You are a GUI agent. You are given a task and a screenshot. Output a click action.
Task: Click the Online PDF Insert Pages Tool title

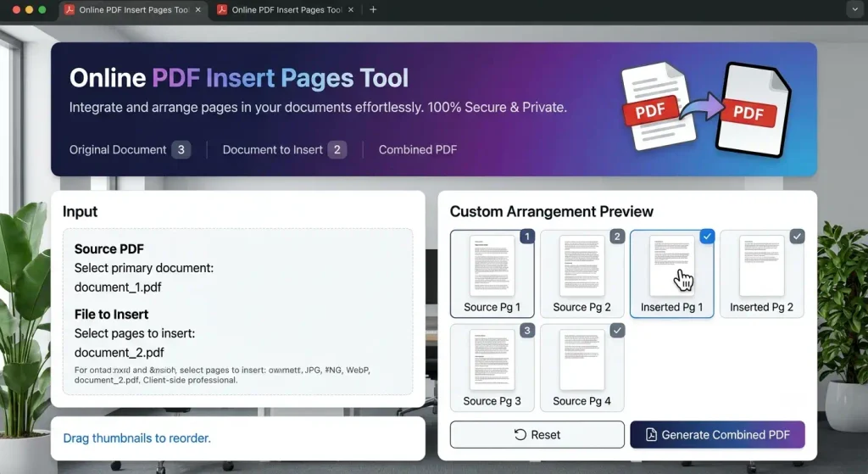(238, 77)
